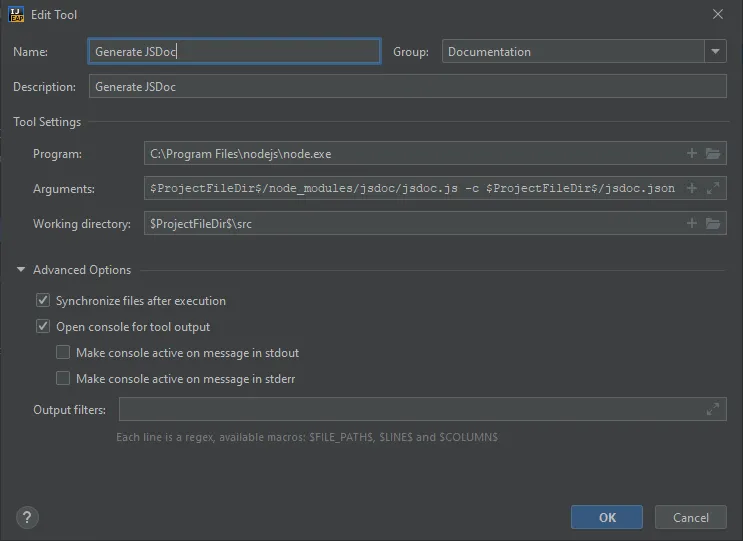The image size is (743, 541).
Task: Expand the Output filters field
Action: [x=713, y=409]
